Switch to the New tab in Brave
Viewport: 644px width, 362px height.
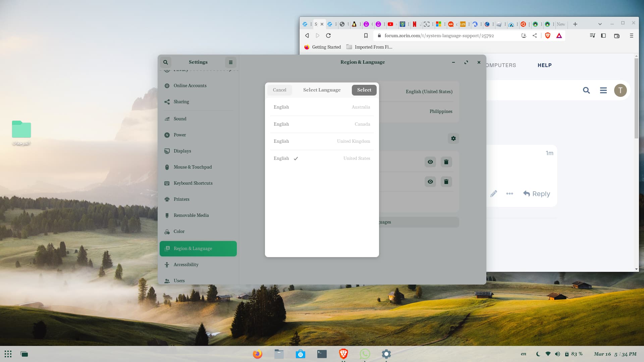click(x=561, y=24)
